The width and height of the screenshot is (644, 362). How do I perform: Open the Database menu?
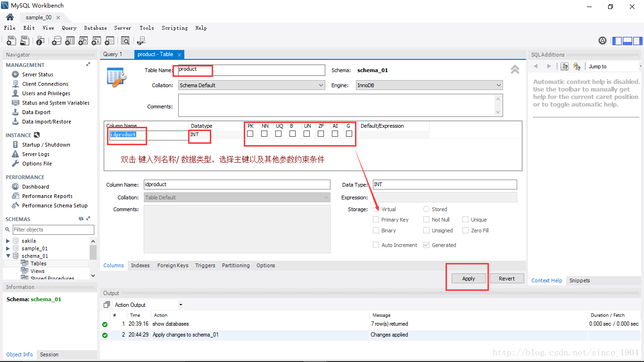[95, 28]
